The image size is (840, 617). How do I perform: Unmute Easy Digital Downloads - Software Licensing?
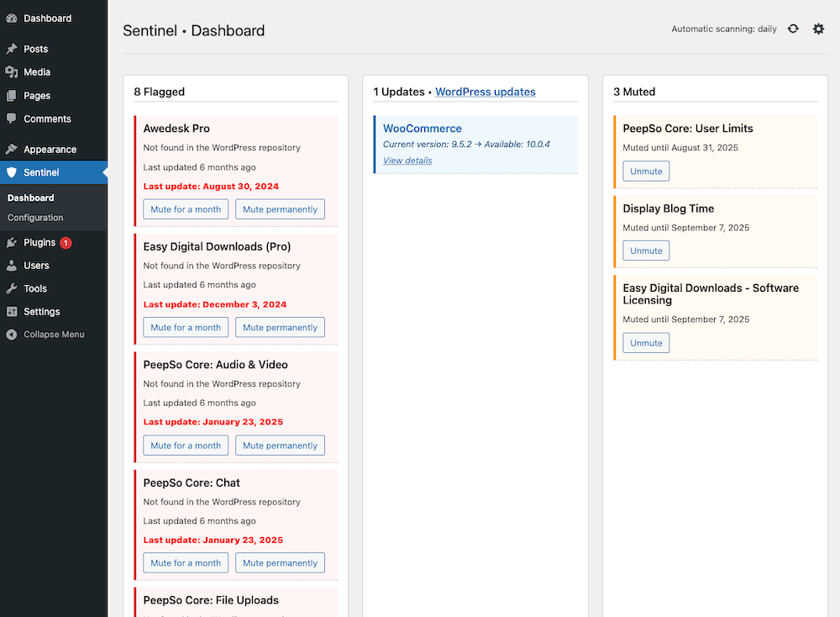645,342
